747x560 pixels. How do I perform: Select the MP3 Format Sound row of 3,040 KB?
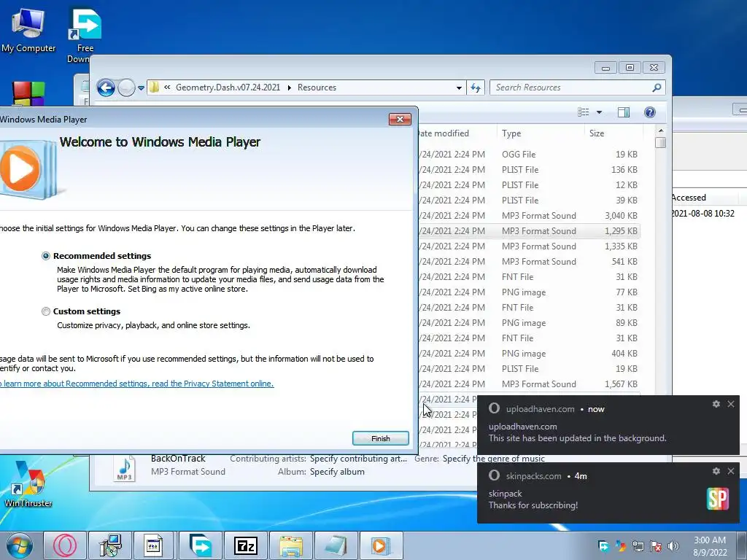point(529,216)
